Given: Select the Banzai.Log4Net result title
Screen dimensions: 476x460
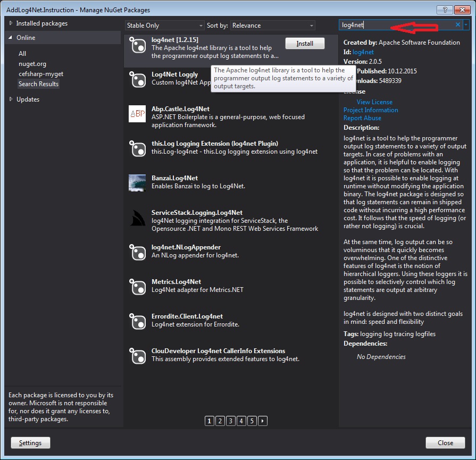Looking at the screenshot, I should [x=174, y=178].
